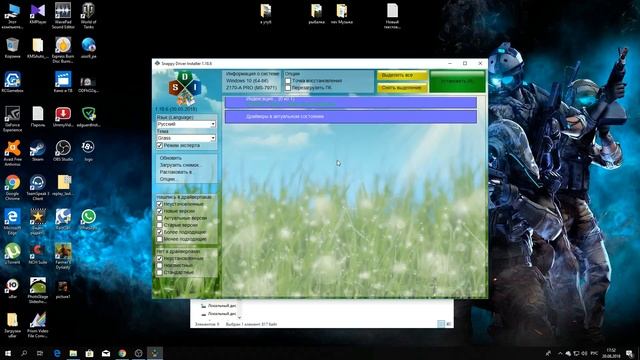
Task: Open the Опции menu entry
Action: tap(168, 179)
